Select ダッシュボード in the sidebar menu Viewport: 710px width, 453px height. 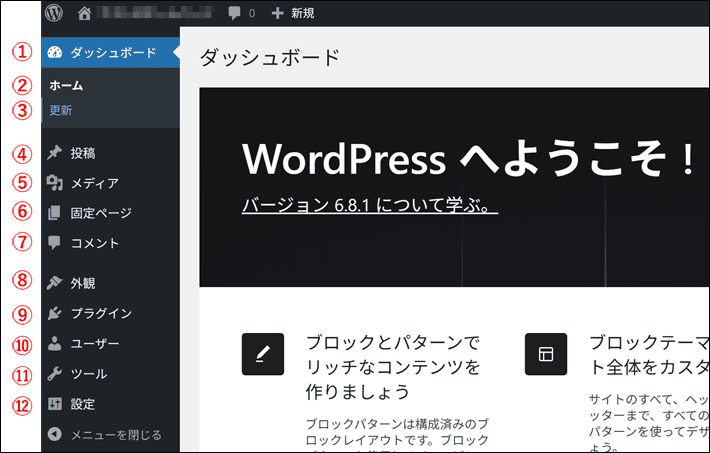pyautogui.click(x=112, y=52)
